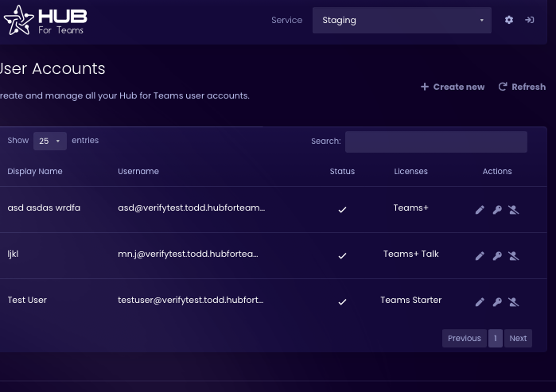Click the Create new button
The width and height of the screenshot is (556, 392).
[453, 87]
